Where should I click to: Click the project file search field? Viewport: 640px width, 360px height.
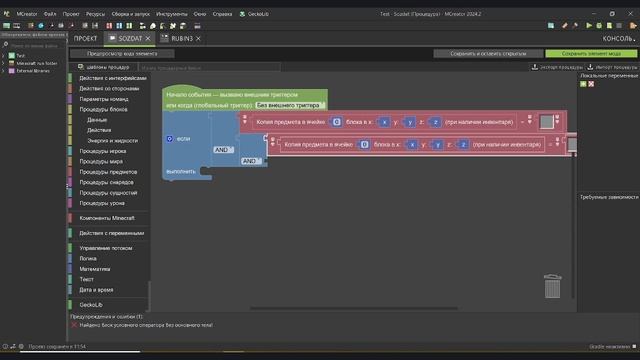[x=34, y=45]
